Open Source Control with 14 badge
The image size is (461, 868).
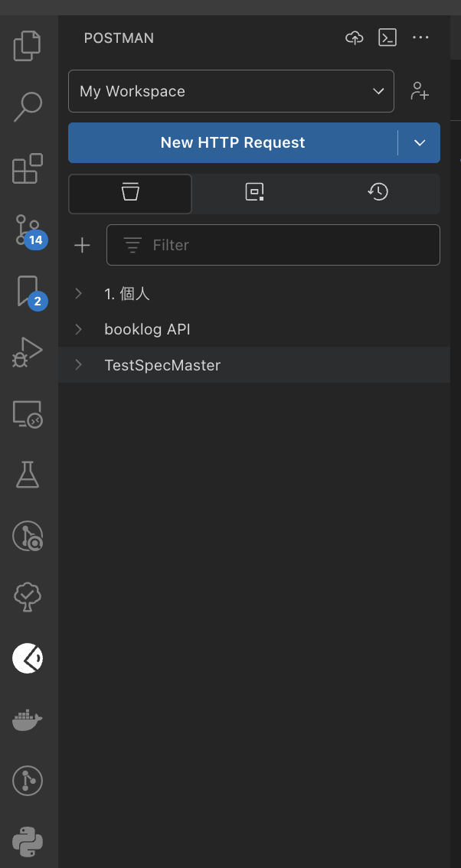pos(28,230)
